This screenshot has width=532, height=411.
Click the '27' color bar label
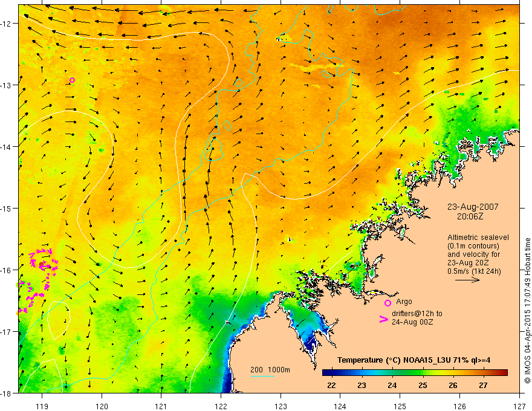(484, 385)
